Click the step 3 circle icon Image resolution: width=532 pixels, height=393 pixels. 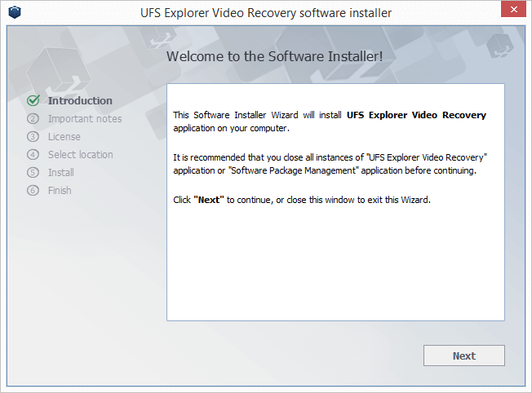click(33, 137)
